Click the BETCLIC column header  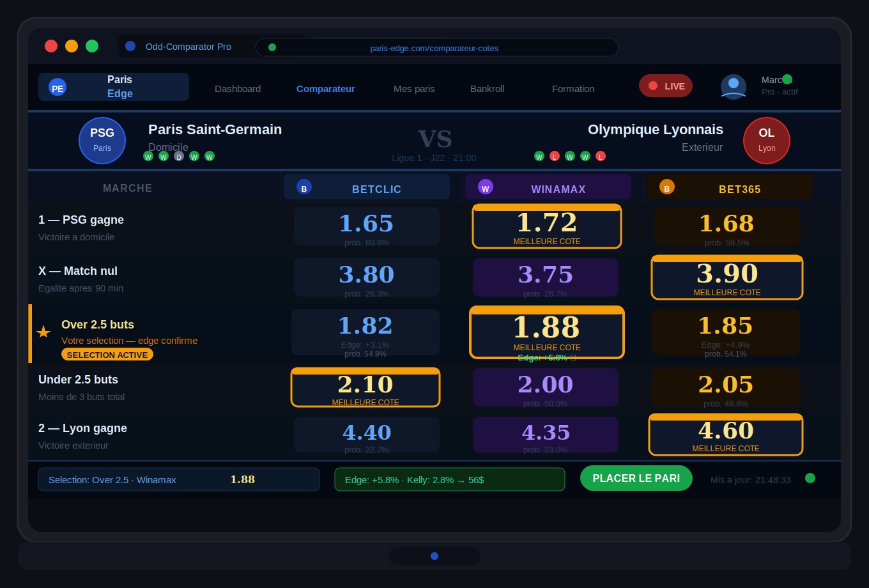[367, 187]
